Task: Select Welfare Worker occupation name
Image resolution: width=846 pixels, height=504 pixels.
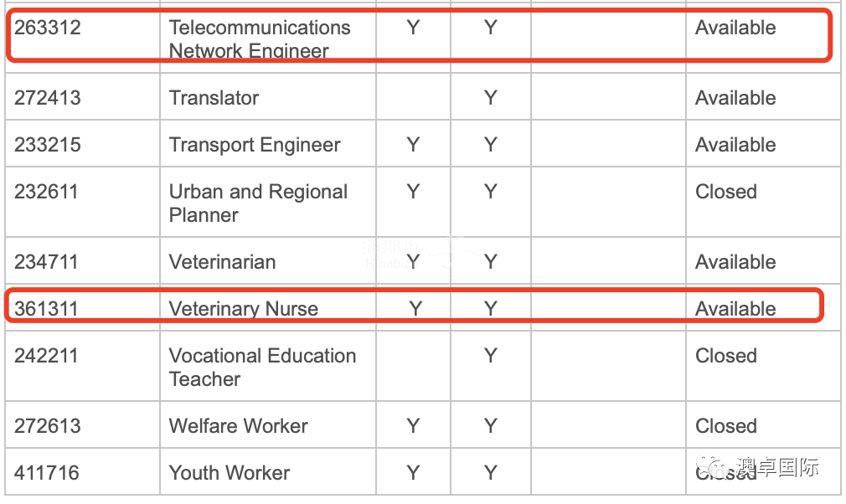Action: 238,426
